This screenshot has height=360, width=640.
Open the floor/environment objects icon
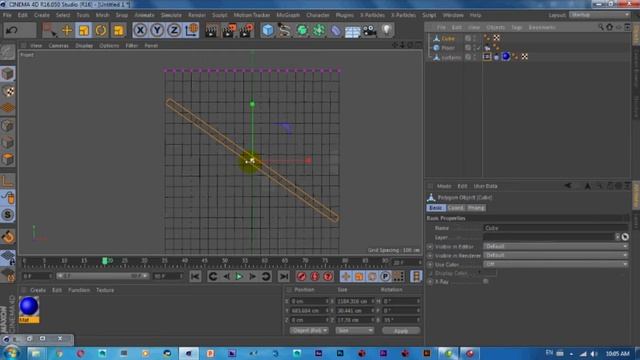pos(353,30)
